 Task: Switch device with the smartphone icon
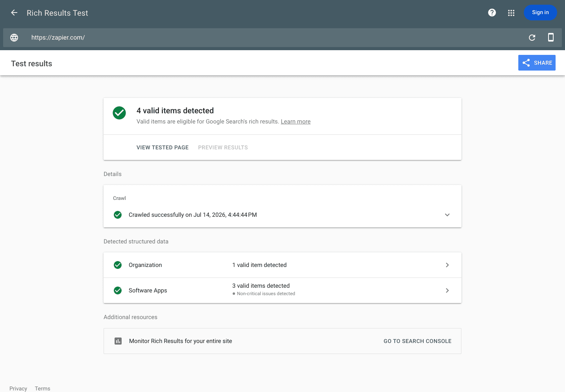pyautogui.click(x=551, y=37)
